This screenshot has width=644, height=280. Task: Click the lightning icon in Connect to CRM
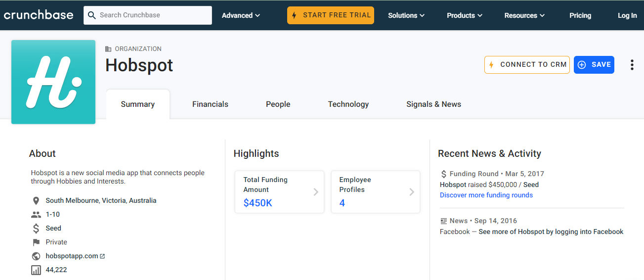(x=491, y=65)
